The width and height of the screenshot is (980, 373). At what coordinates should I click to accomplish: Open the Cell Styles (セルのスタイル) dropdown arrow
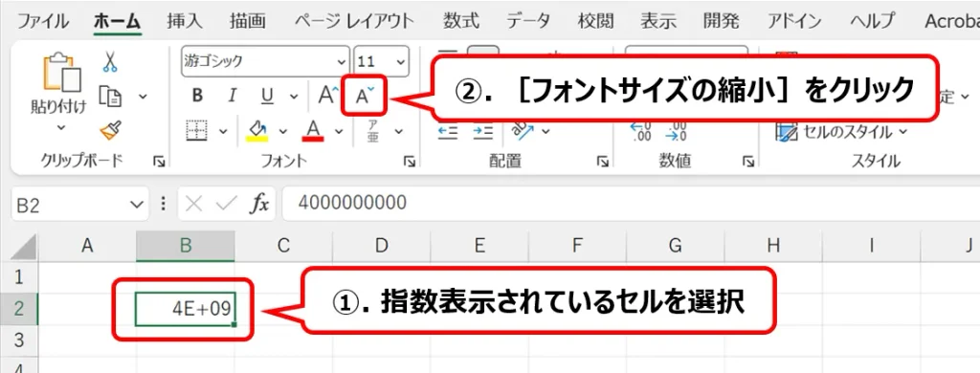point(902,132)
